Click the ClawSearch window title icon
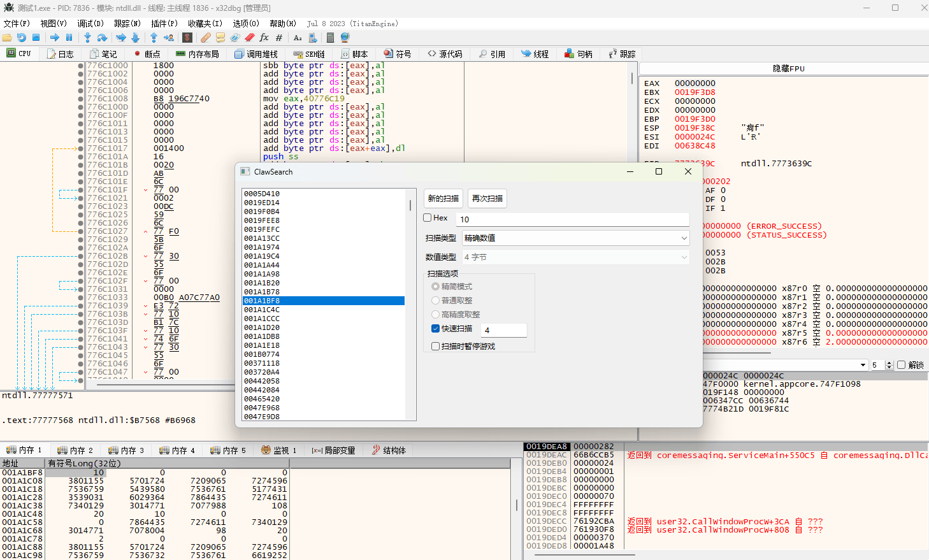Image resolution: width=929 pixels, height=560 pixels. (245, 171)
